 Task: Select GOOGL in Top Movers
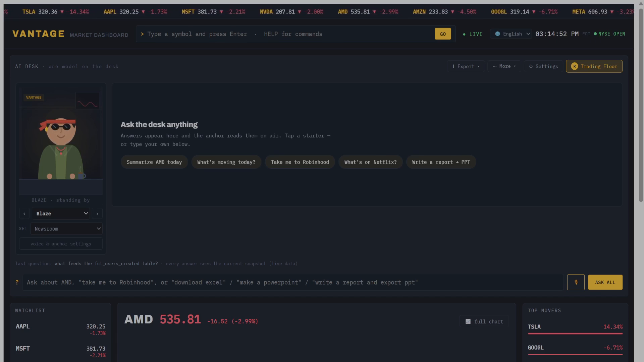[575, 349]
